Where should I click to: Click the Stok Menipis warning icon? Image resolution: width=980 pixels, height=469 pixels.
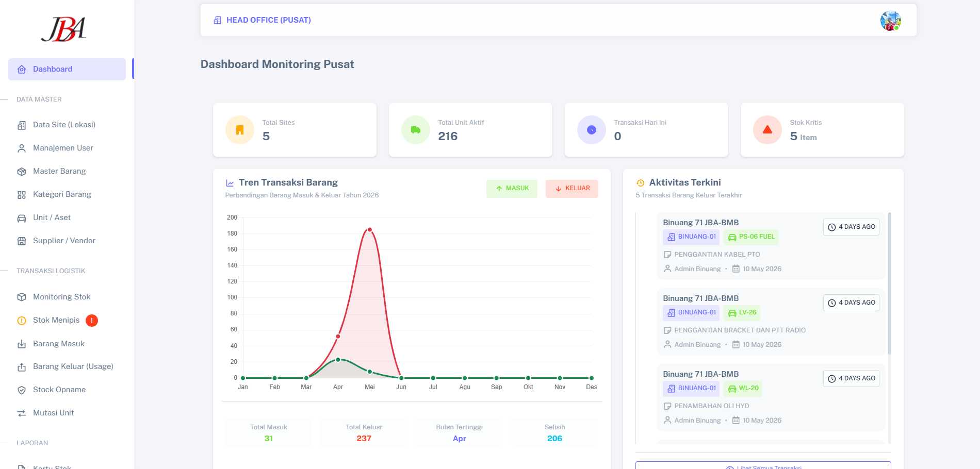(x=22, y=321)
